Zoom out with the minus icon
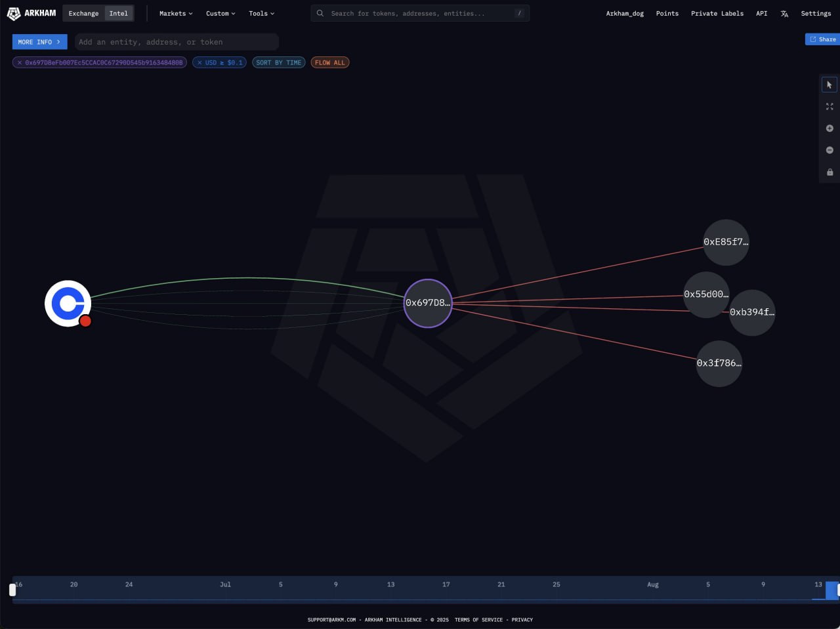 coord(829,150)
